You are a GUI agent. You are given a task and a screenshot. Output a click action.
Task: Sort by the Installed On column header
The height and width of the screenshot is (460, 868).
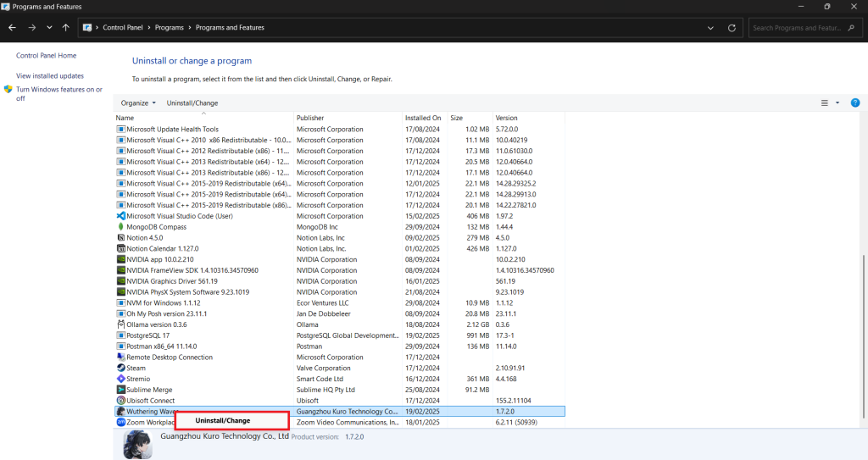[425, 118]
